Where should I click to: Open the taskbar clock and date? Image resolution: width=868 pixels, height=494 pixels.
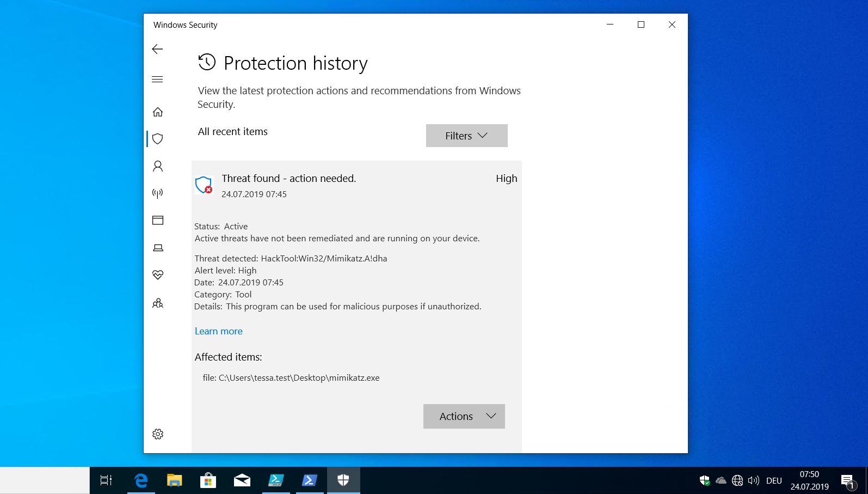810,480
